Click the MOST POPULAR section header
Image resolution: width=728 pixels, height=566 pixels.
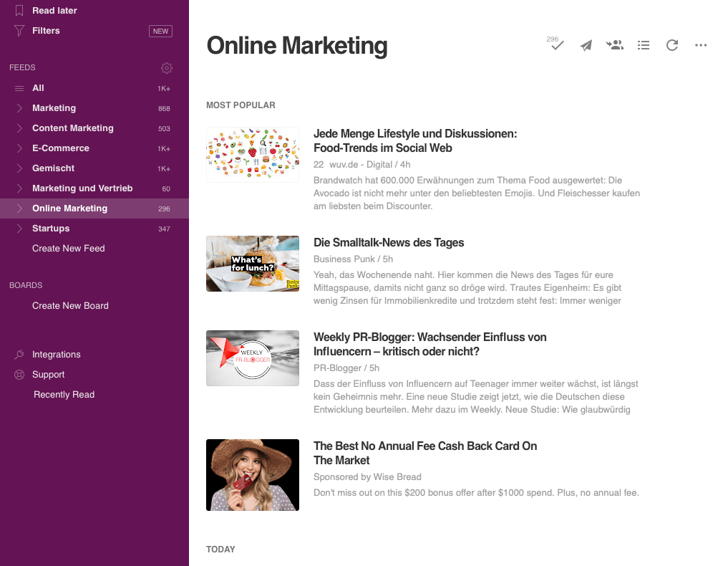tap(241, 105)
